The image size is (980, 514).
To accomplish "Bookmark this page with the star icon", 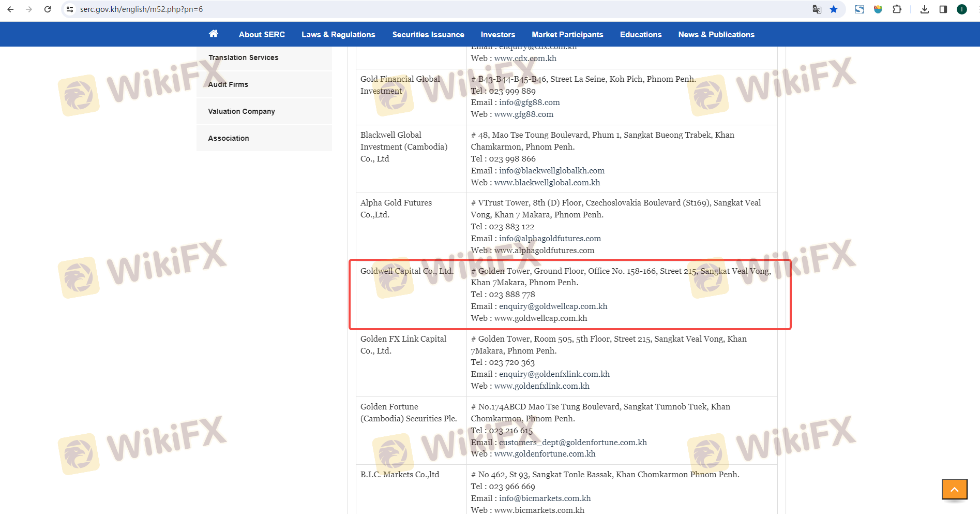I will 834,9.
